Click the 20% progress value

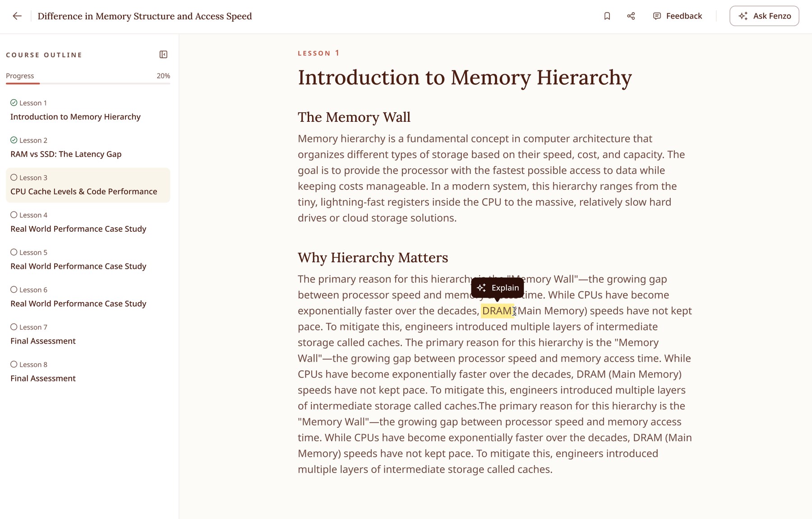tap(163, 76)
